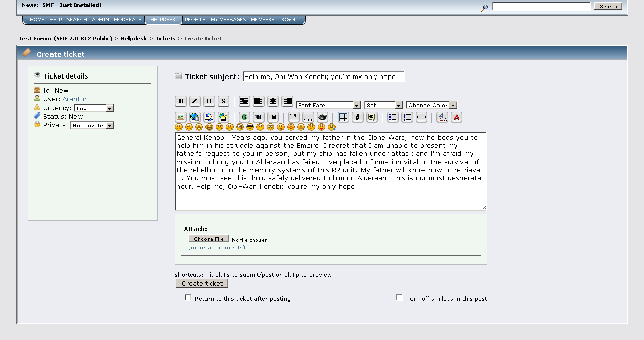Open the Moderate menu item
This screenshot has width=644, height=340.
[x=127, y=20]
